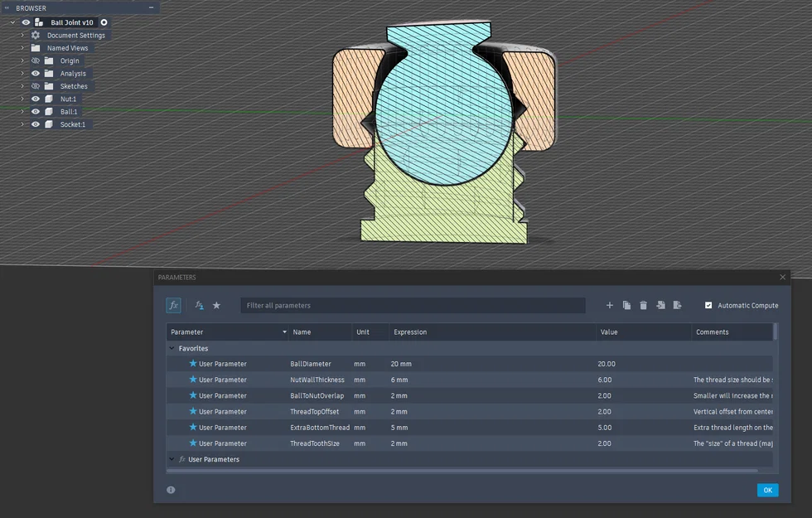Collapse the User Parameters group
The height and width of the screenshot is (518, 812).
pyautogui.click(x=172, y=459)
